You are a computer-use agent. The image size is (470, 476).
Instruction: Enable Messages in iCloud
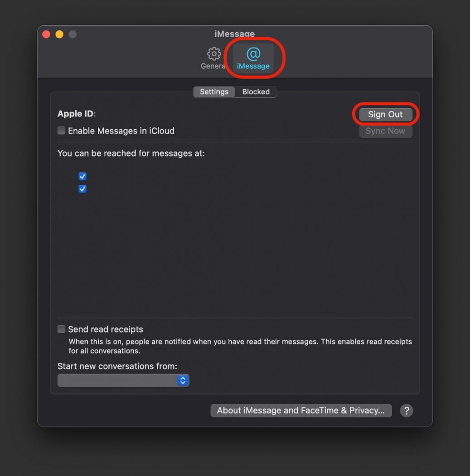[x=61, y=130]
